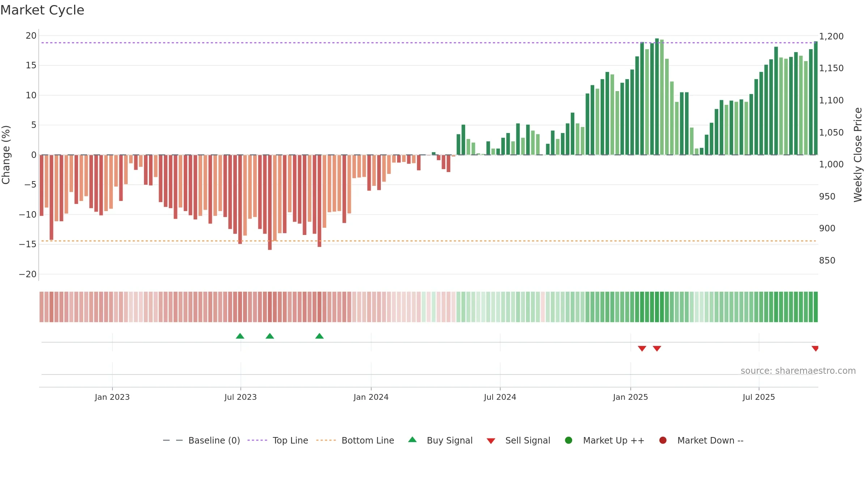Click the 1,150 tick on the price axis
This screenshot has width=868, height=488.
click(x=831, y=68)
